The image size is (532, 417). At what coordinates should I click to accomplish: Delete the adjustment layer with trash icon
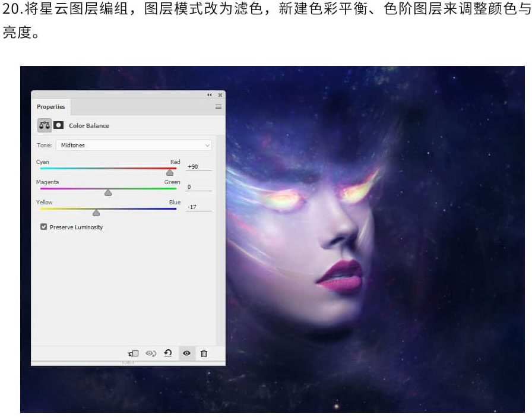pos(204,353)
